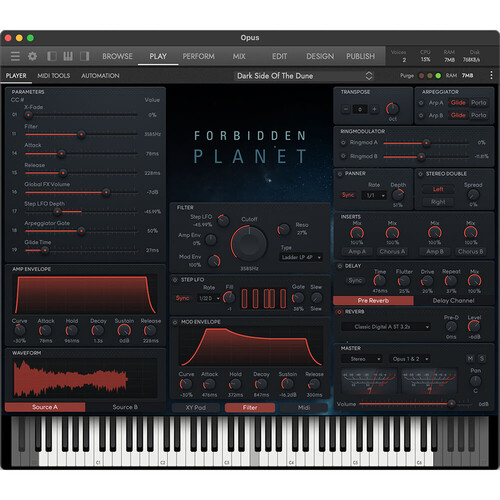This screenshot has width=500, height=500.
Task: Open the filter Type Ladder LP dropdown
Action: [301, 257]
